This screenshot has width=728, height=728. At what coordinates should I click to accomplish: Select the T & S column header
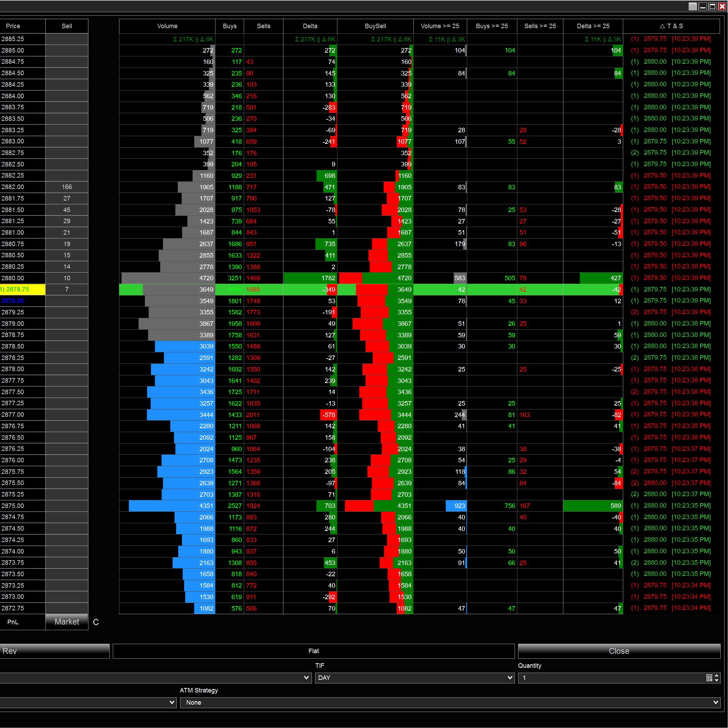pyautogui.click(x=671, y=26)
